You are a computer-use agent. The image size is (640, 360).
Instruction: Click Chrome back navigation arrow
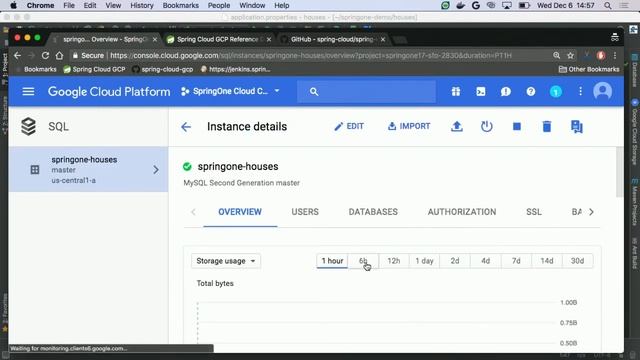(18, 56)
